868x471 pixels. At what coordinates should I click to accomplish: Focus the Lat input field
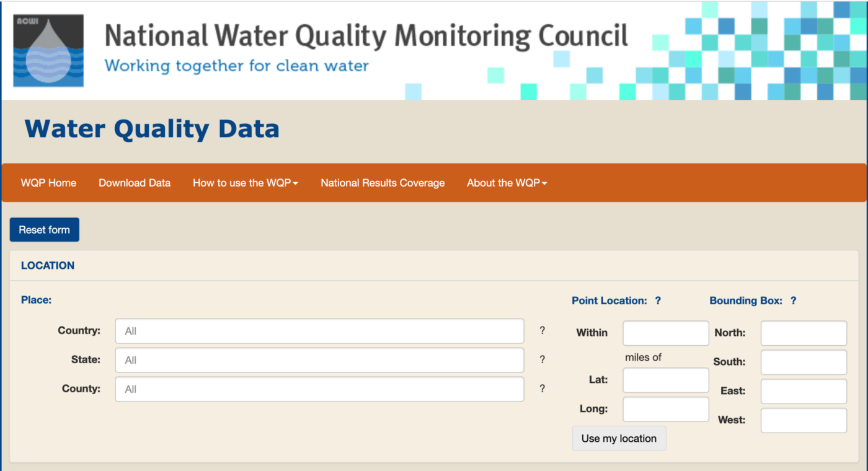(x=666, y=381)
